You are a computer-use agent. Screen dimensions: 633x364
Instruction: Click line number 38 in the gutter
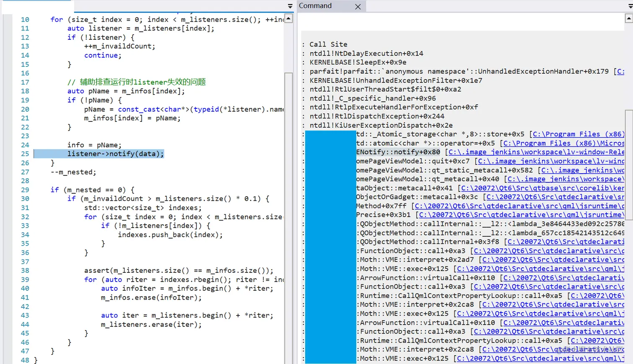(25, 271)
